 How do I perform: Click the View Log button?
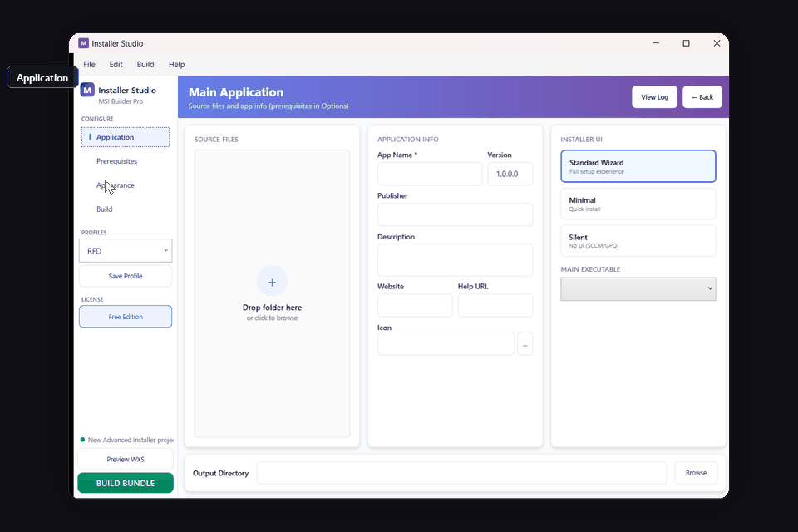coord(654,96)
